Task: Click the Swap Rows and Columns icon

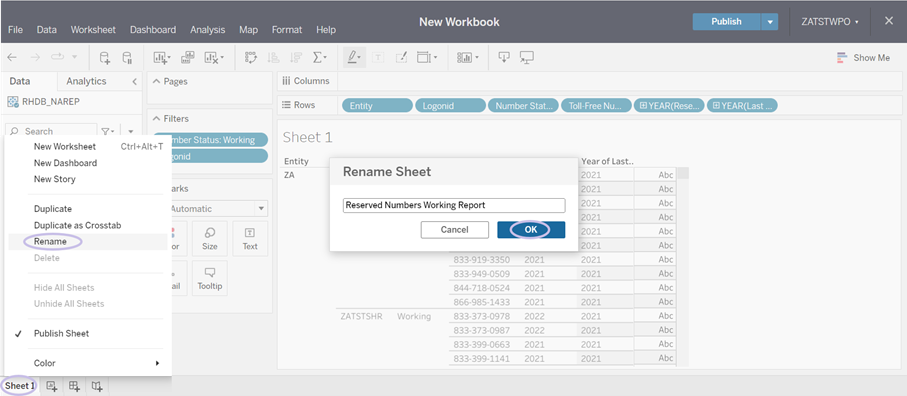Action: click(250, 57)
